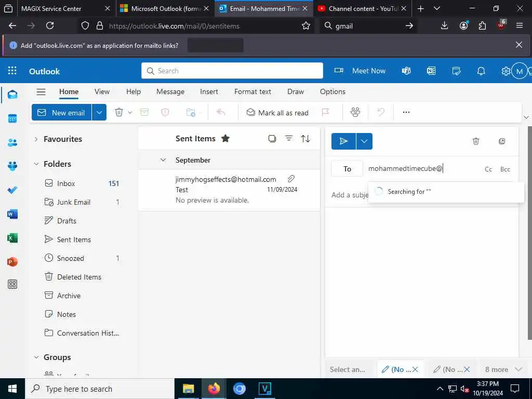Open the Outlook app launcher grid

[x=12, y=71]
